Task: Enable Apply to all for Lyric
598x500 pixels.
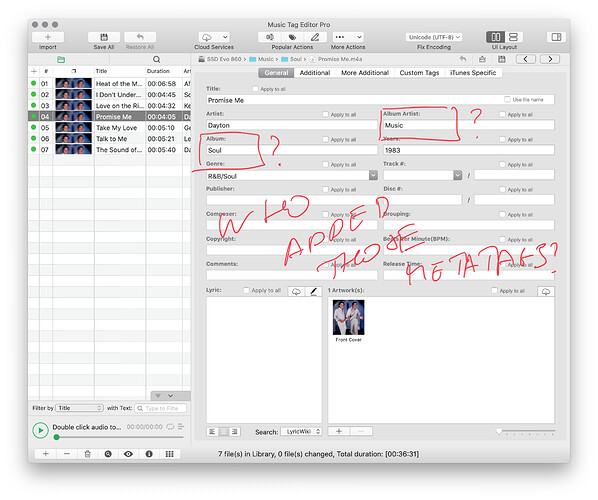Action: point(246,290)
